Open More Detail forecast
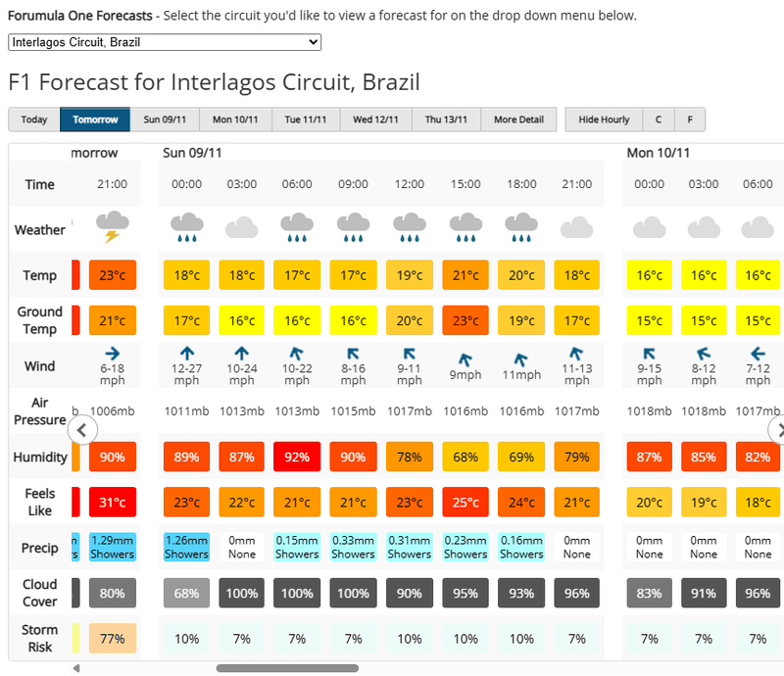 coord(518,120)
